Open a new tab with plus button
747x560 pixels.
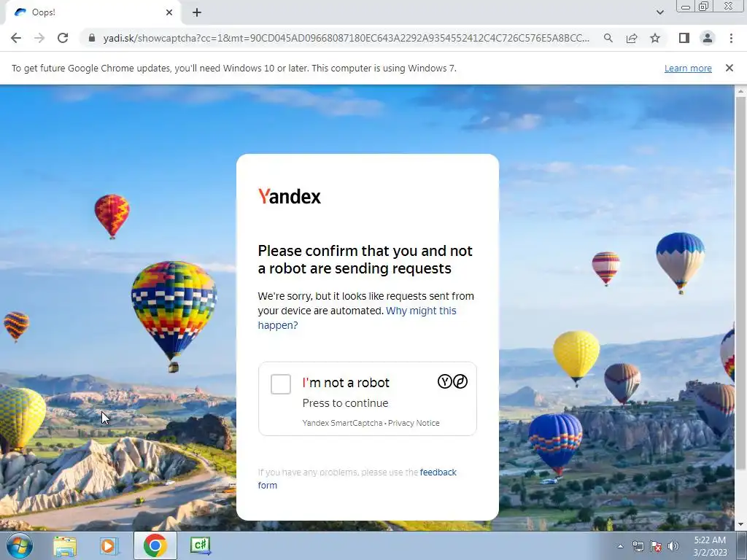(x=197, y=12)
